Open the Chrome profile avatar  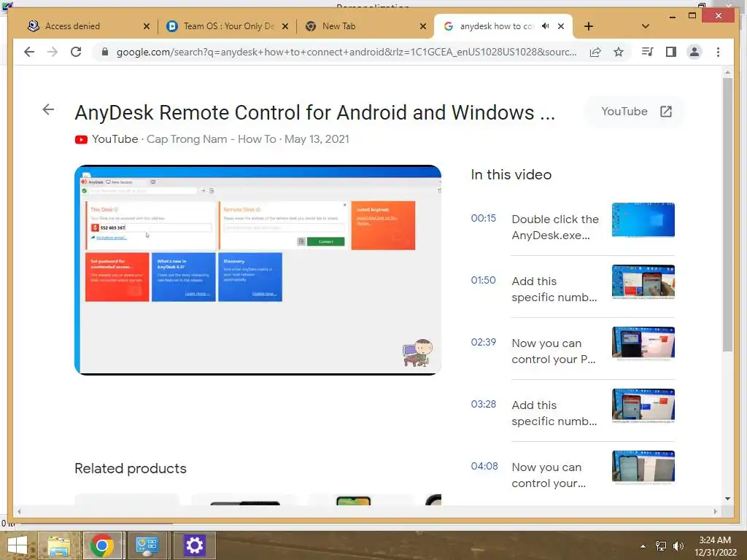click(x=694, y=52)
